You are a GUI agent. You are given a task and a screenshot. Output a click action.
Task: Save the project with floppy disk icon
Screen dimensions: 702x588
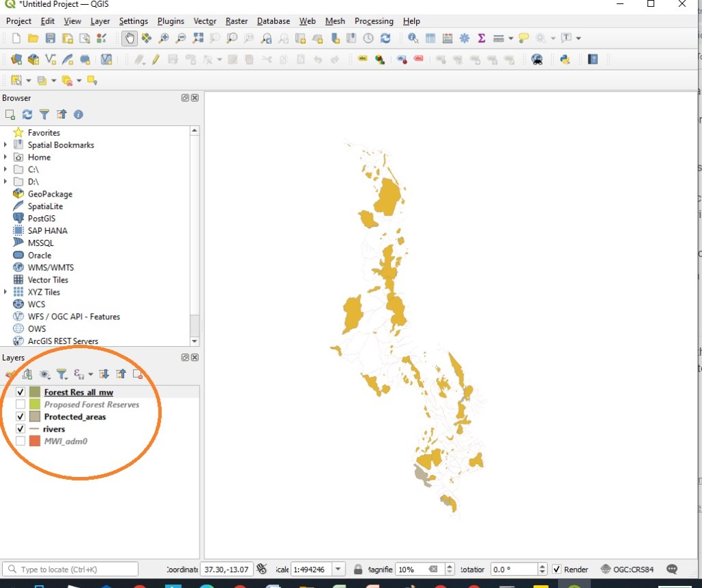[51, 38]
